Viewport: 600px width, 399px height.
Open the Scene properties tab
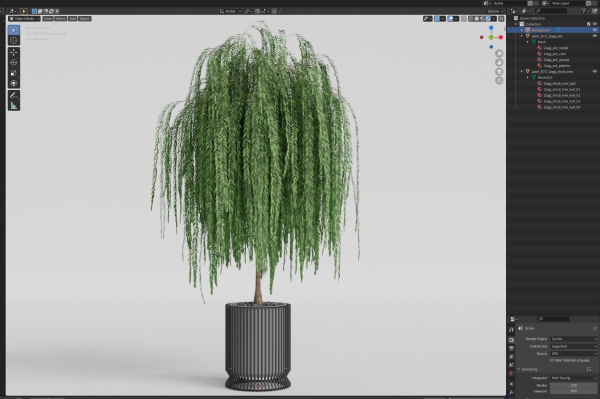click(512, 365)
